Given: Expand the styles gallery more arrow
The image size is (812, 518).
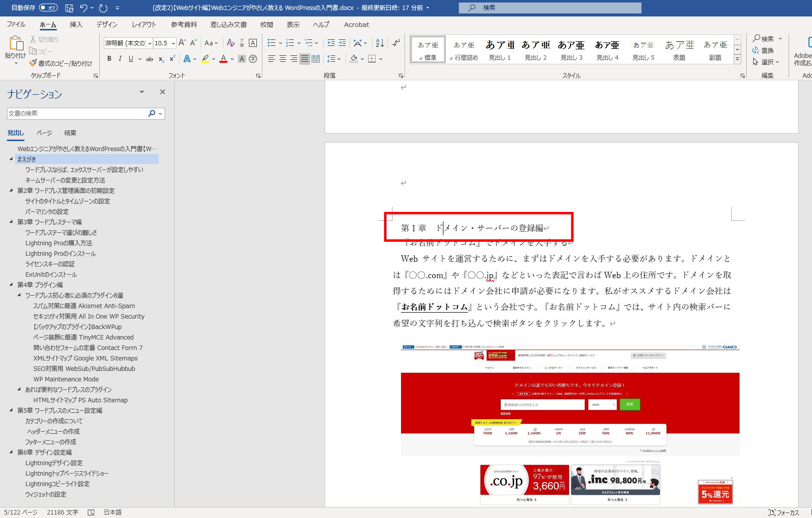Looking at the screenshot, I should [x=737, y=59].
